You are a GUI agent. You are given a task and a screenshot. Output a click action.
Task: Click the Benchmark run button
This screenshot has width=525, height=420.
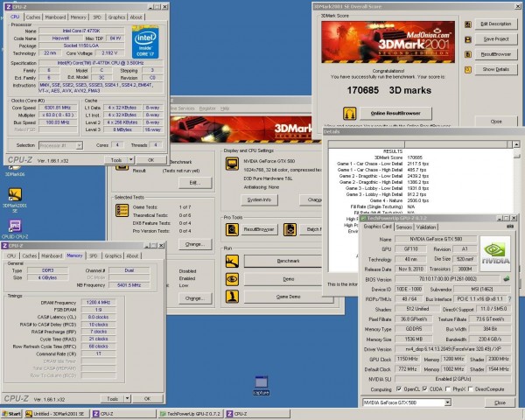pos(288,261)
